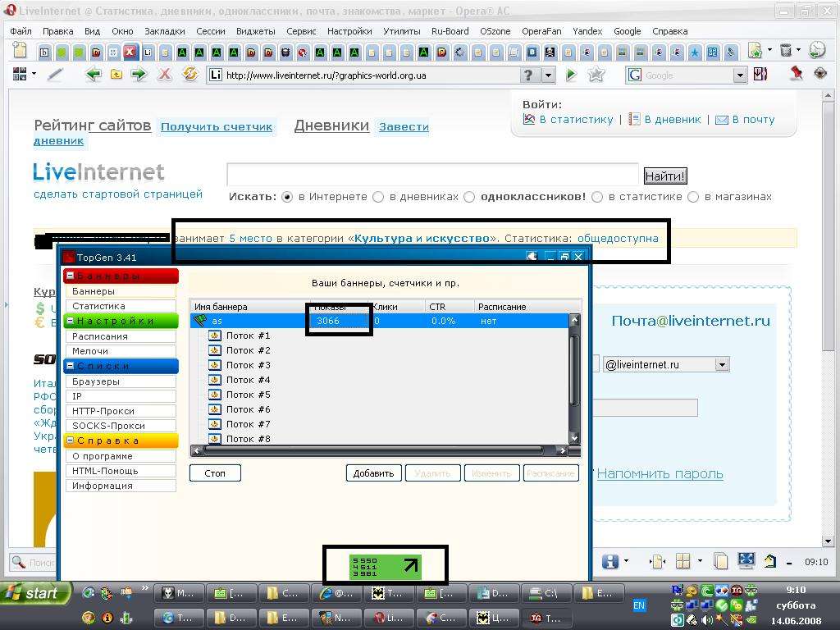Collapse the Баннеры section in TopGen
The height and width of the screenshot is (630, 840).
coord(71,276)
